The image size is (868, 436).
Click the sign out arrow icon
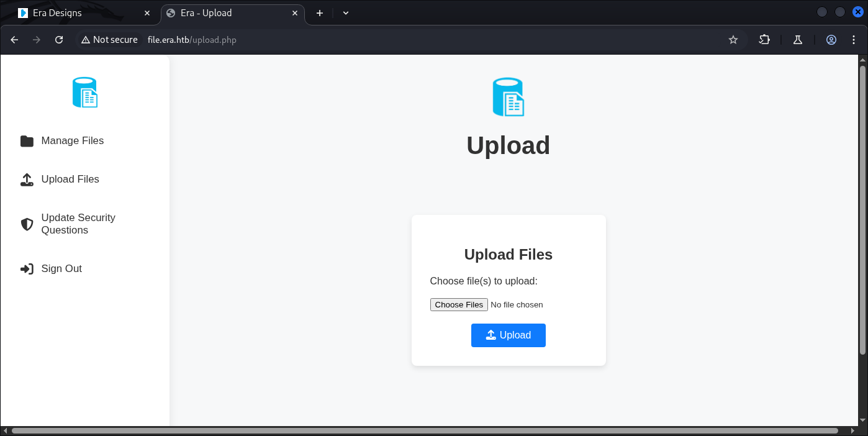click(x=27, y=269)
